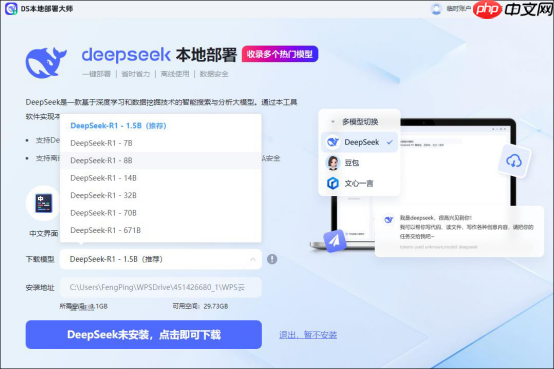Click the DeepSeek chat bubble avatar icon
Image resolution: width=554 pixels, height=369 pixels.
point(389,220)
